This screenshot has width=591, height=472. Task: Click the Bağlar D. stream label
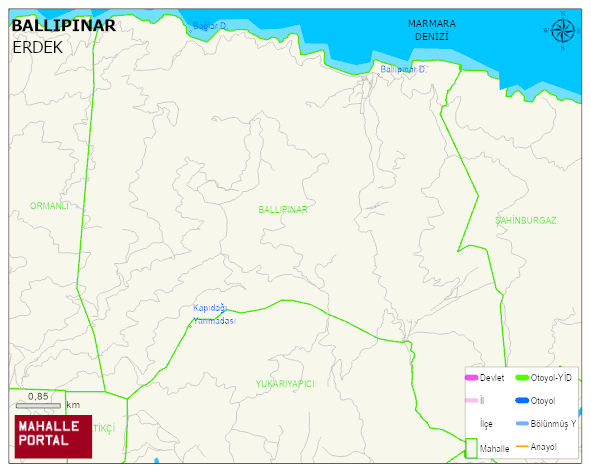click(x=210, y=26)
